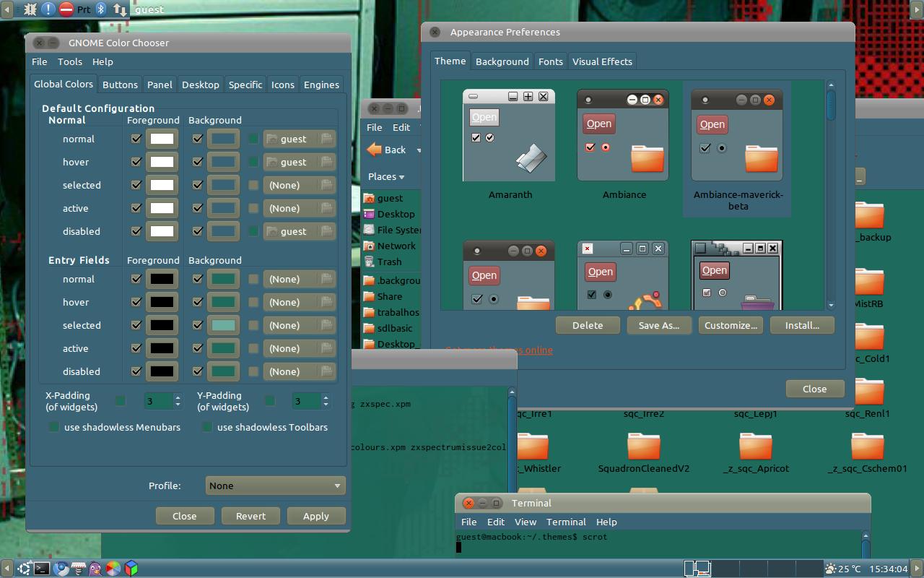Toggle Normal normal foreground checkbox
The height and width of the screenshot is (578, 924).
coord(136,139)
